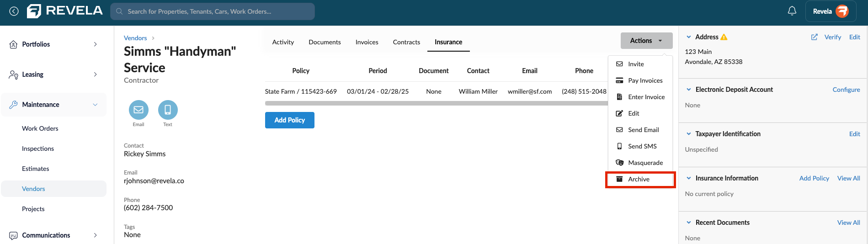
Task: Collapse the Address panel section
Action: 689,37
